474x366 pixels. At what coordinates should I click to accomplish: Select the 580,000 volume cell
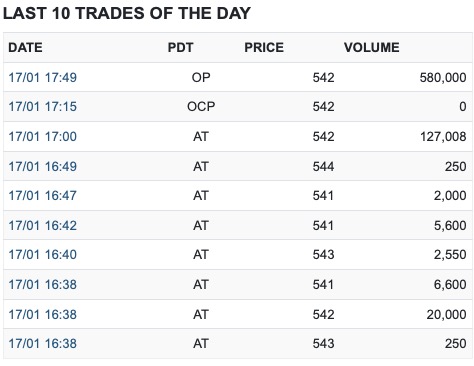point(443,78)
